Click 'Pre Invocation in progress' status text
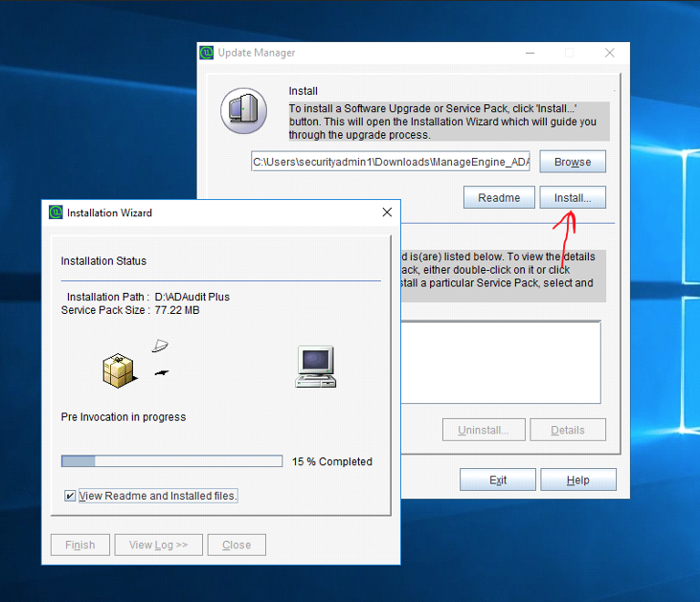This screenshot has width=700, height=602. [124, 416]
